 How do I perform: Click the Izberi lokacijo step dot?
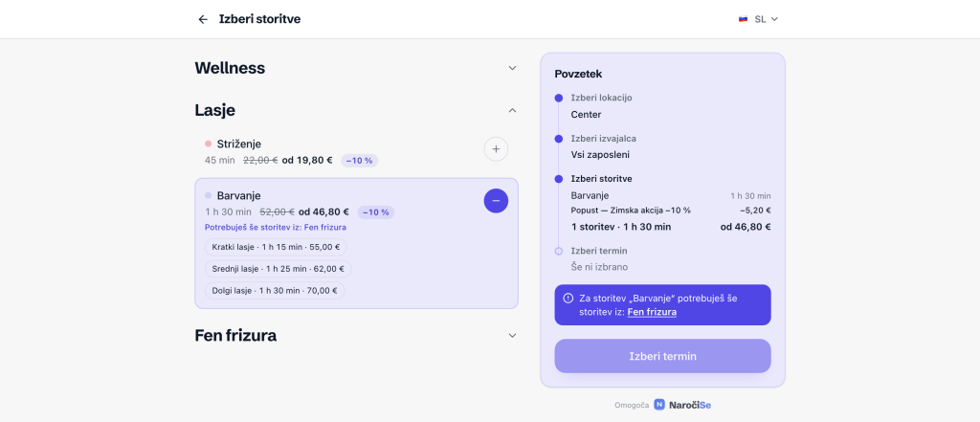(559, 99)
